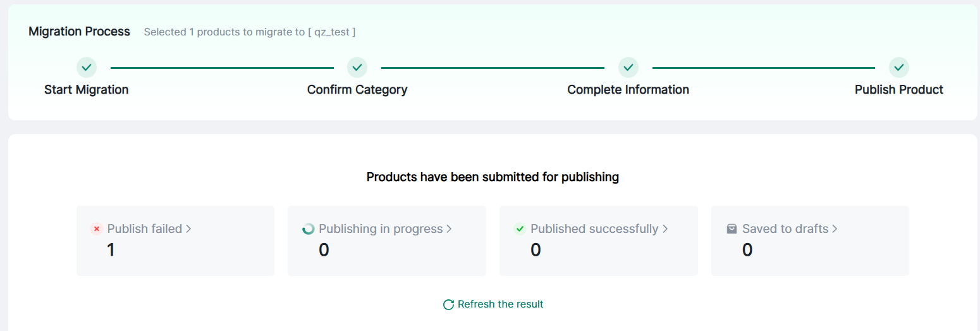The height and width of the screenshot is (331, 980).
Task: Select the Start Migration step label
Action: [x=86, y=90]
